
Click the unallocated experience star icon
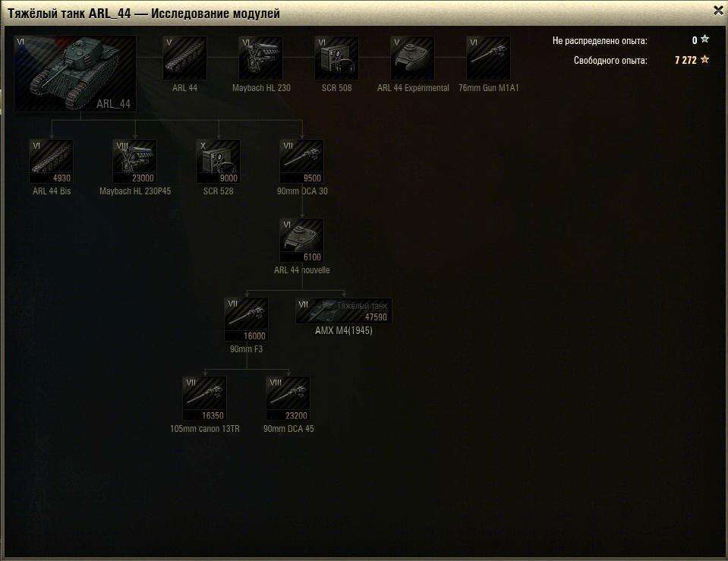(704, 39)
